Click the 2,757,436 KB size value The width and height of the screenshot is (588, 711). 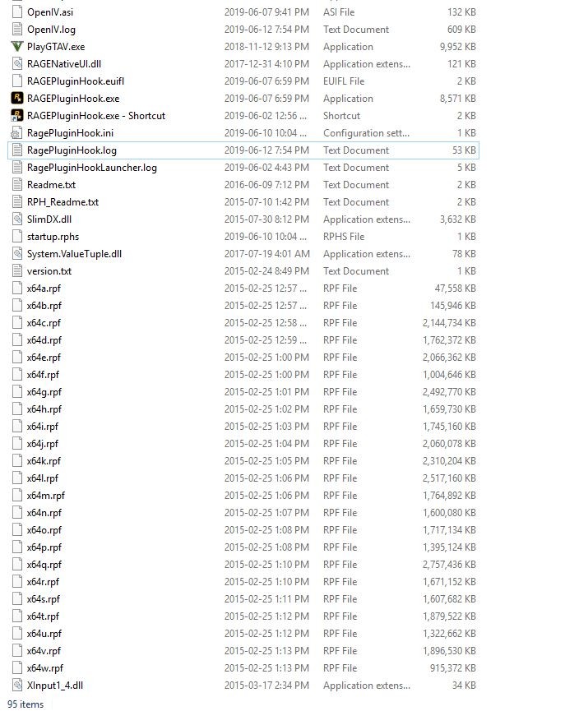tap(449, 565)
